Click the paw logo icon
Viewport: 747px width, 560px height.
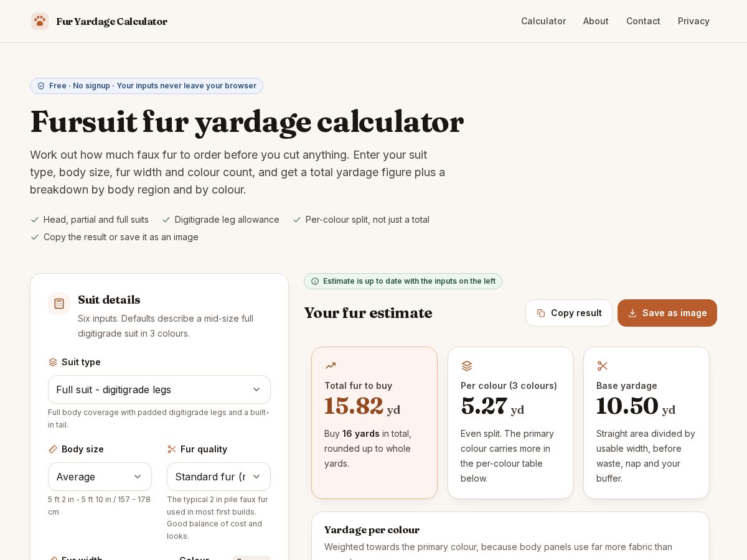[40, 21]
